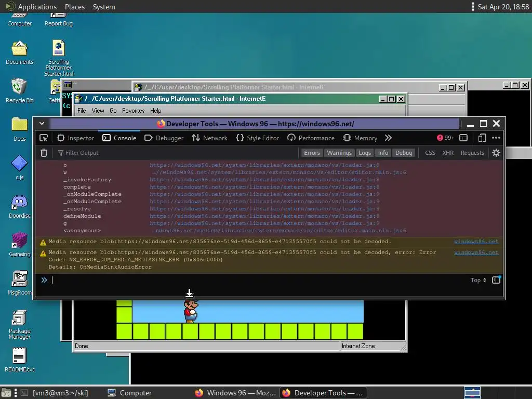Open Scrolling Platformer Starter.html desktop icon
The height and width of the screenshot is (399, 532).
[58, 58]
